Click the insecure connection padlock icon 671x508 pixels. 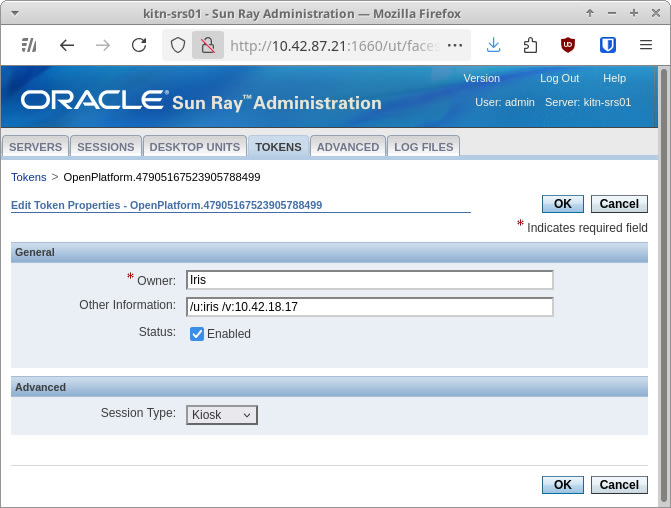pyautogui.click(x=207, y=45)
